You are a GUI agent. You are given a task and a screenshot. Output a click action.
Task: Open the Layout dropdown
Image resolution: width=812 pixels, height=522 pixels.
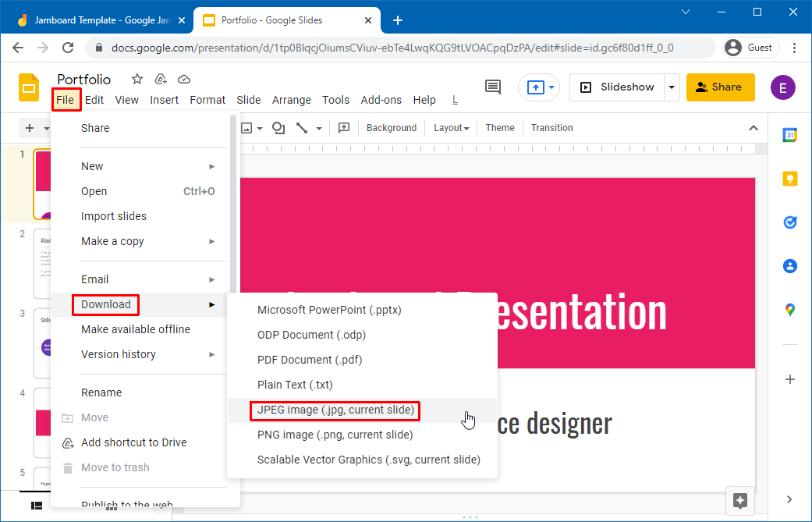451,128
